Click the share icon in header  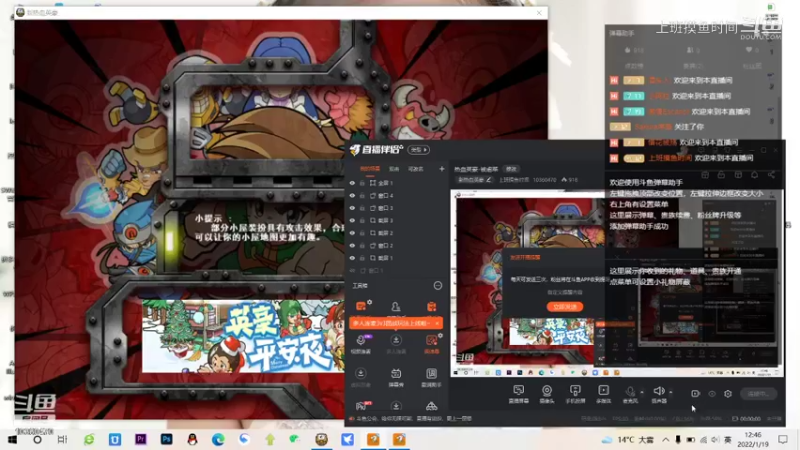tap(771, 175)
